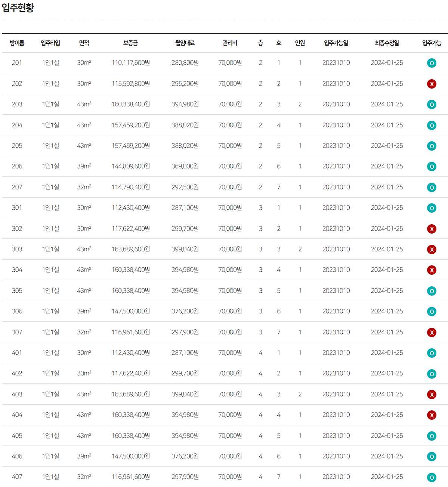Select monthly rent 292,500원 cell
This screenshot has width=448, height=487.
[x=185, y=187]
